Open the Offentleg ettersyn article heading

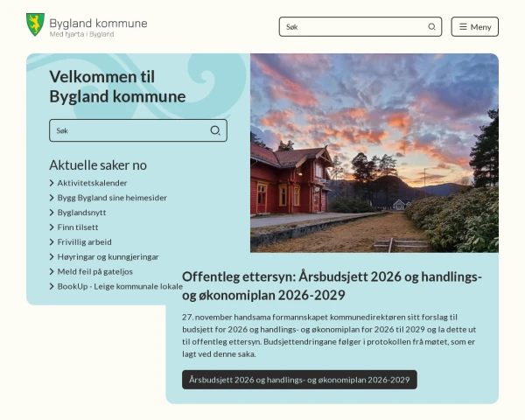pos(332,286)
